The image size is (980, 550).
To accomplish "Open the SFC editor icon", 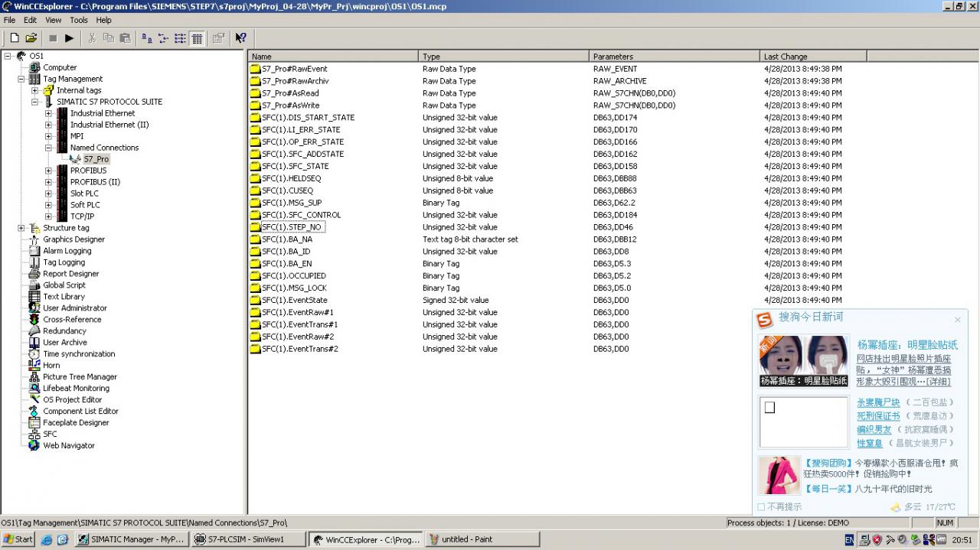I will [x=34, y=434].
